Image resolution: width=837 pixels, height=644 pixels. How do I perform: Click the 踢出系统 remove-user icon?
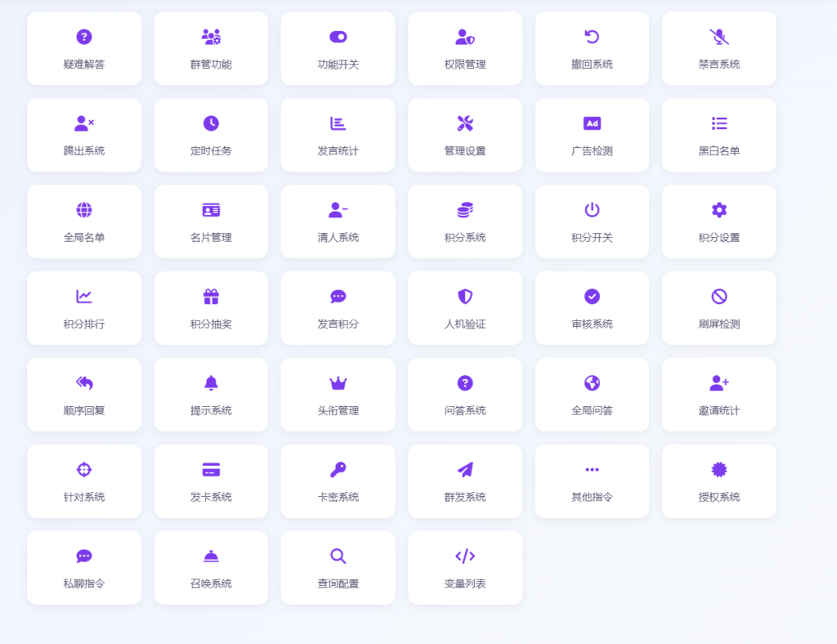coord(84,123)
